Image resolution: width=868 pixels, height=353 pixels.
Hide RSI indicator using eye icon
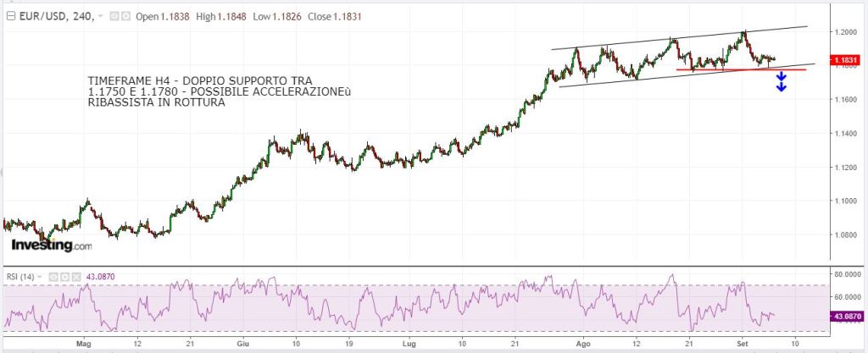[x=53, y=276]
